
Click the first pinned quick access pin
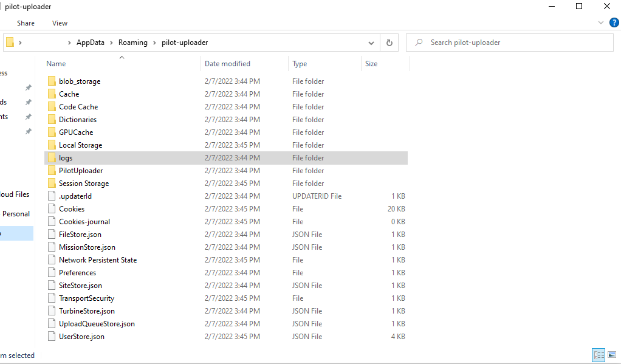[x=28, y=88]
